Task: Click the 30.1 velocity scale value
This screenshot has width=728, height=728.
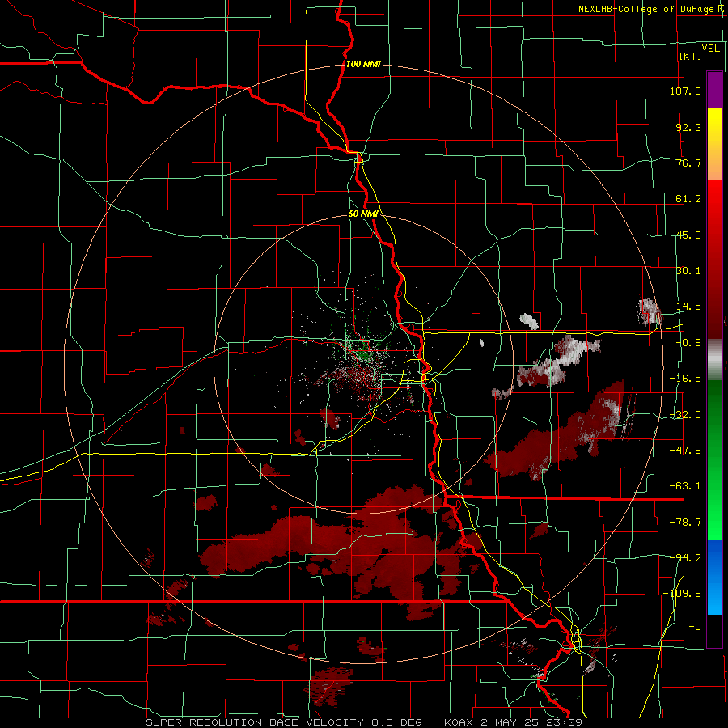Action: 688,271
